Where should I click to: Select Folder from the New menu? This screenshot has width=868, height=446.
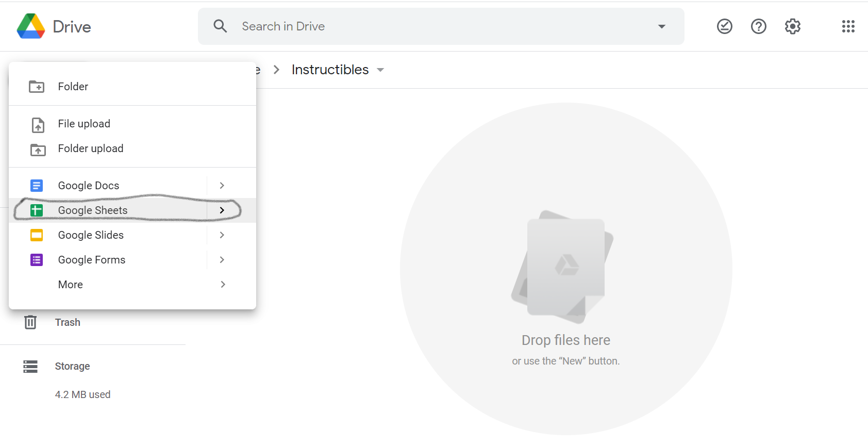73,87
